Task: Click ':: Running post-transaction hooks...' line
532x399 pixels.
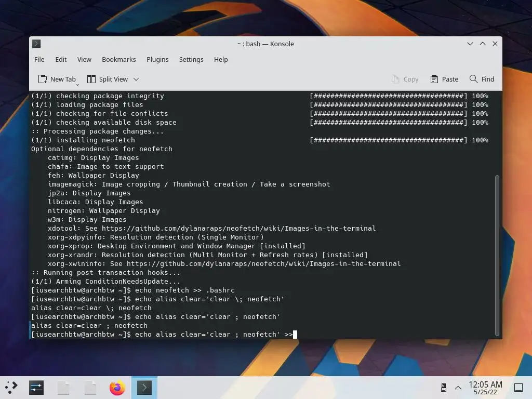Action: click(105, 272)
